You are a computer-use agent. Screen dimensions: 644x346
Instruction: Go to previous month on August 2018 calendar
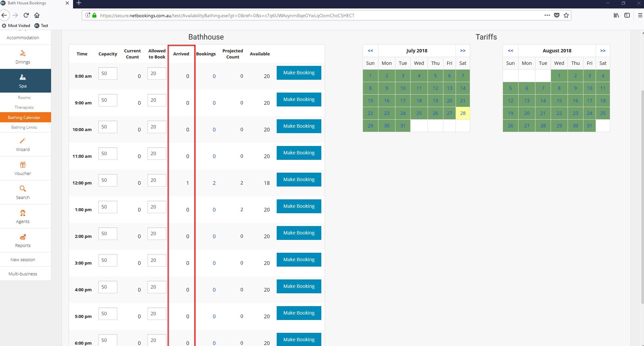tap(510, 51)
